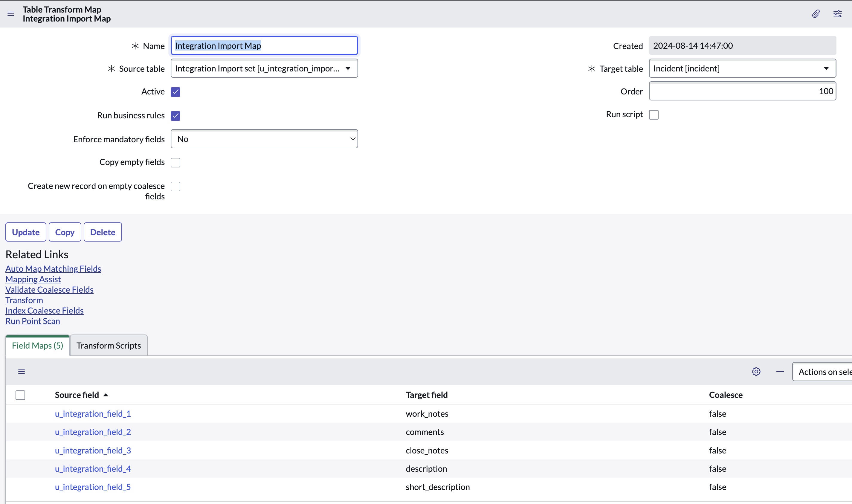Open the Field Maps list hamburger menu

[22, 372]
